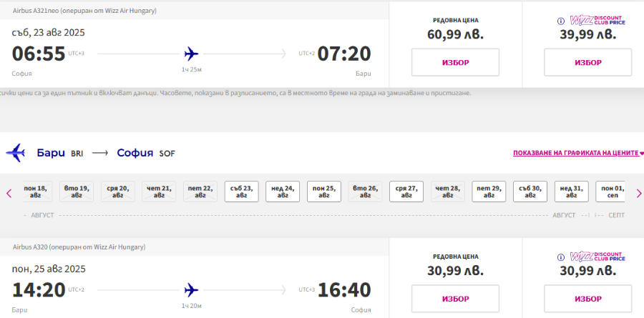Choose ИЗБОР under regular price 30,99 лв.
The image size is (644, 318).
(456, 299)
